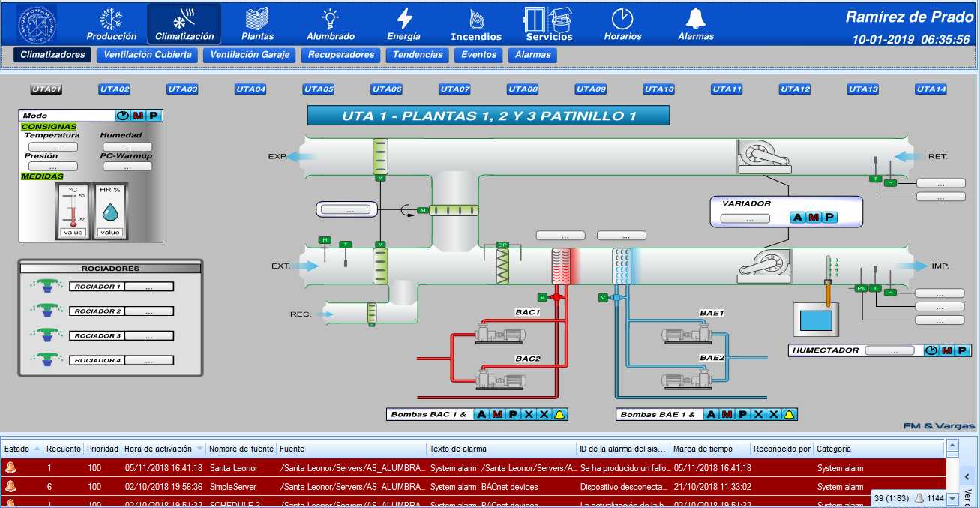Click the BAC1 pump icon

[x=502, y=332]
